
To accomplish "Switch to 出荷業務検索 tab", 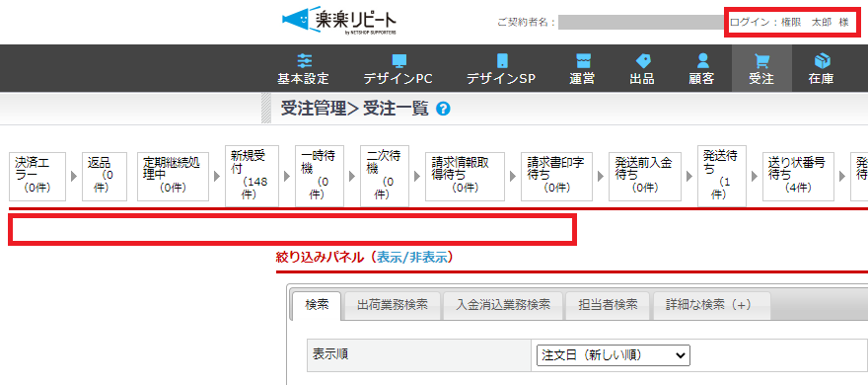I will pyautogui.click(x=392, y=305).
